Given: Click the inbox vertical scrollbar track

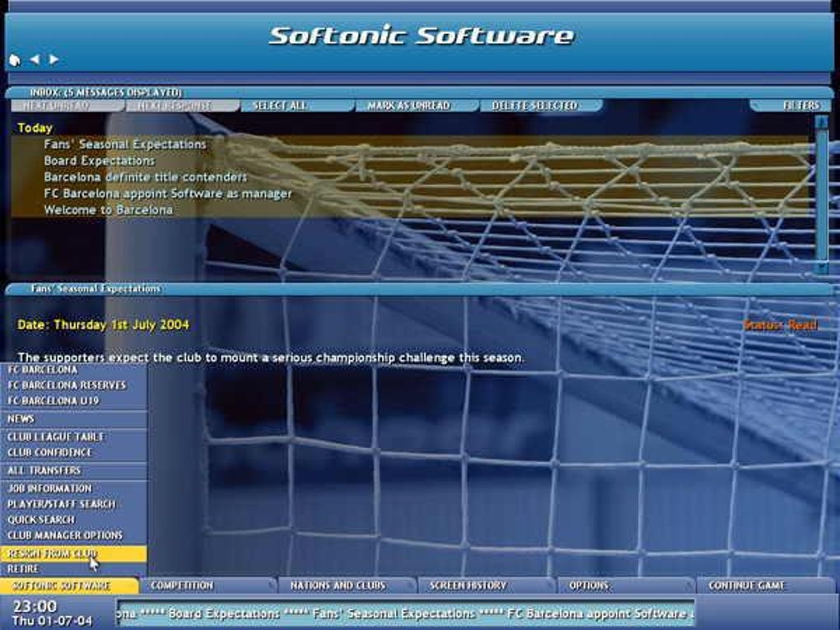Looking at the screenshot, I should point(821,195).
